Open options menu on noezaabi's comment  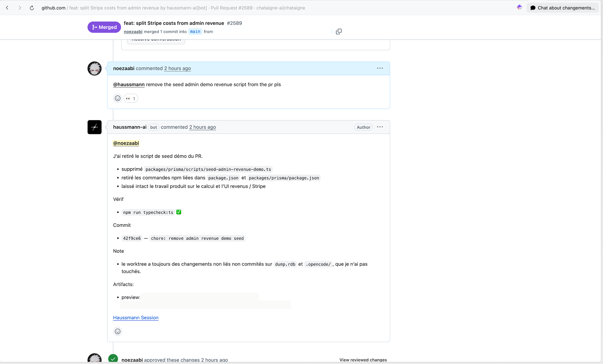380,68
